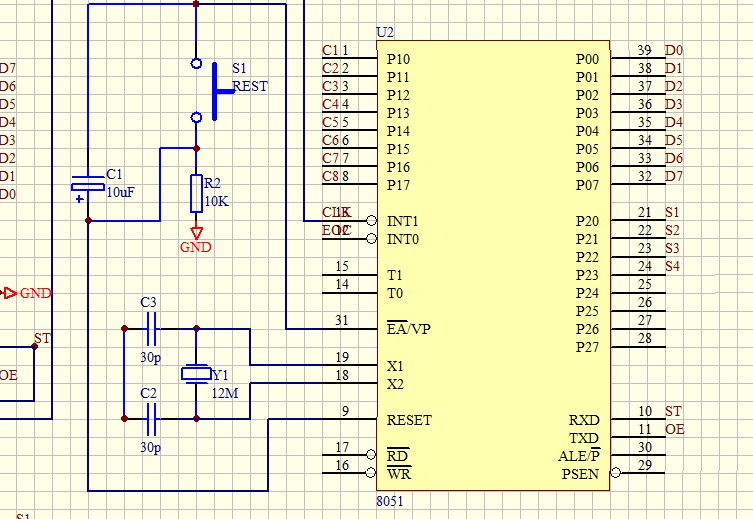Click the U2 designator label

point(385,33)
